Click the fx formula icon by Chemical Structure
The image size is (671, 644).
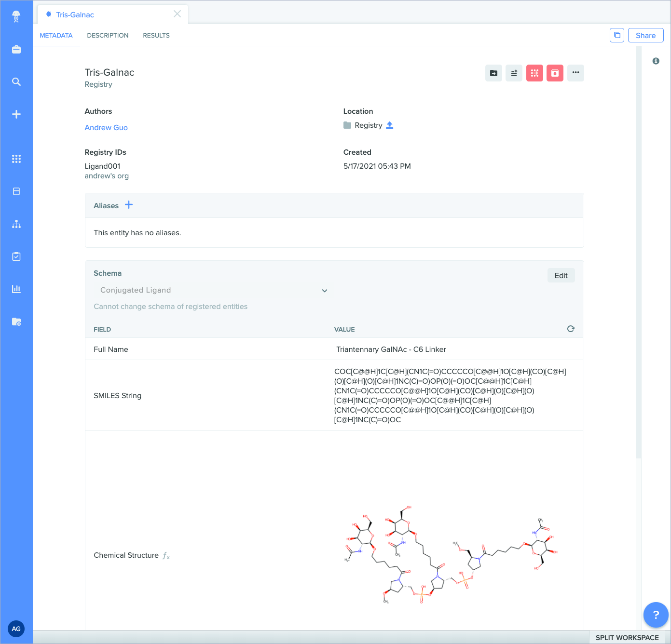pos(166,556)
